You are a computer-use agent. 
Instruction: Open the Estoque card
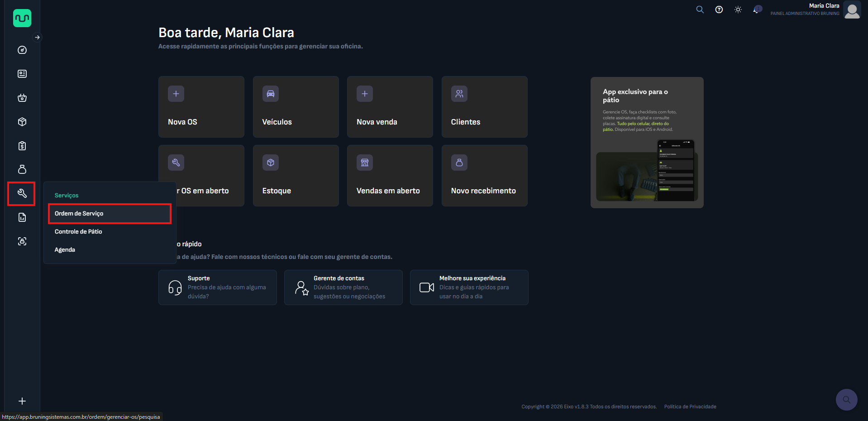[x=296, y=176]
